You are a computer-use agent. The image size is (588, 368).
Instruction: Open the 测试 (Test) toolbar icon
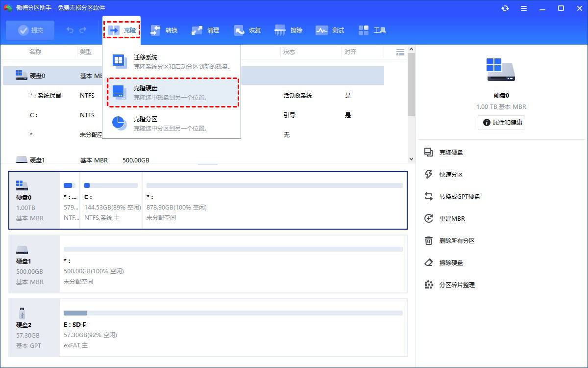330,30
